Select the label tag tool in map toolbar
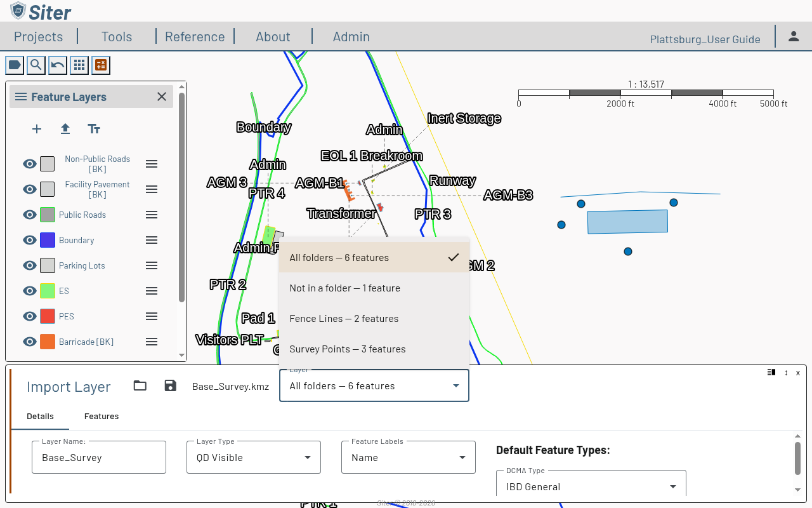This screenshot has height=508, width=812. [15, 65]
